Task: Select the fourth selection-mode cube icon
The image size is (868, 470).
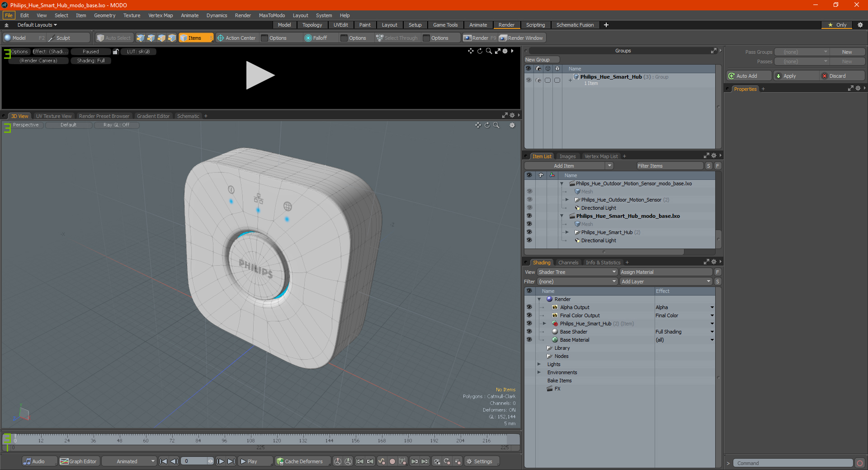Action: (x=172, y=38)
